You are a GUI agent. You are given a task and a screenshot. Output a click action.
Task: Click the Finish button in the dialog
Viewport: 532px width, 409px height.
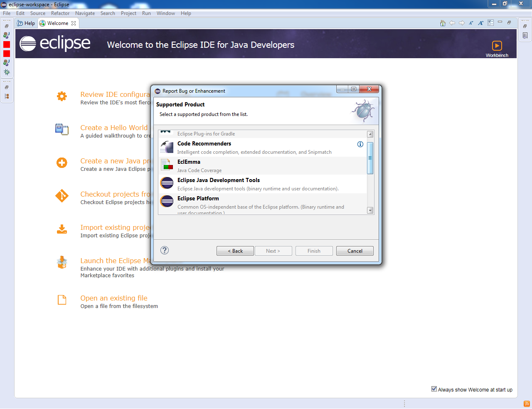click(314, 251)
